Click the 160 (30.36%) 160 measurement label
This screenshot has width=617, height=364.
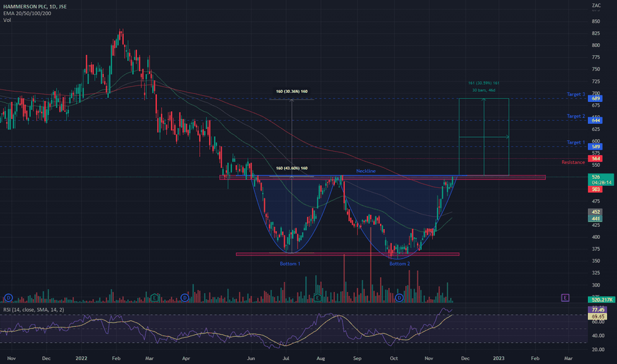291,91
